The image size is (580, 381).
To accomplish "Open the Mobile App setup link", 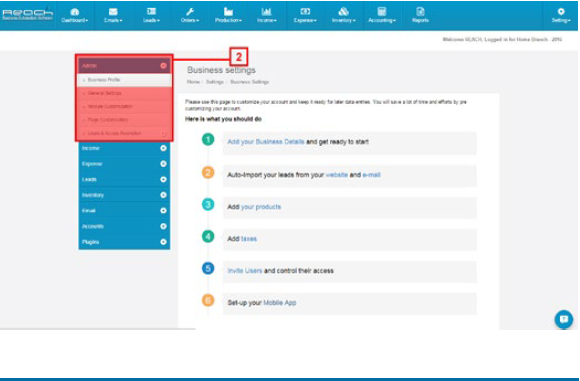I will click(x=280, y=303).
